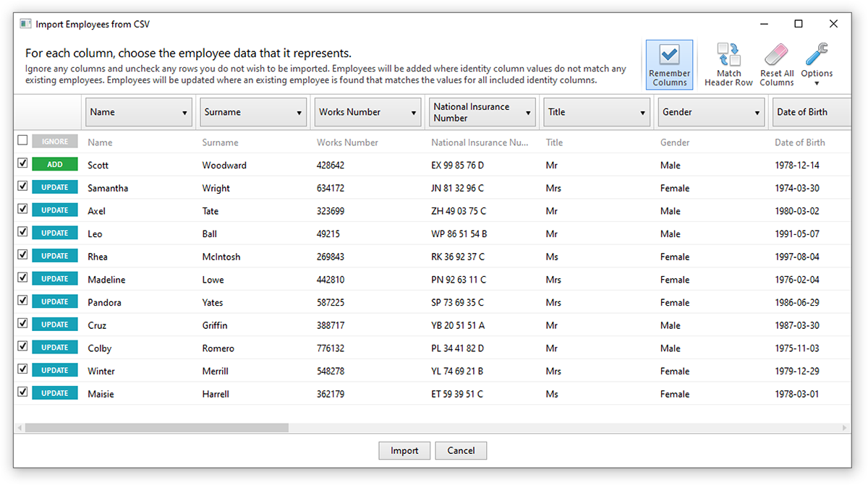The image size is (868, 485).
Task: Uncheck the row for Leo Ball
Action: point(22,233)
